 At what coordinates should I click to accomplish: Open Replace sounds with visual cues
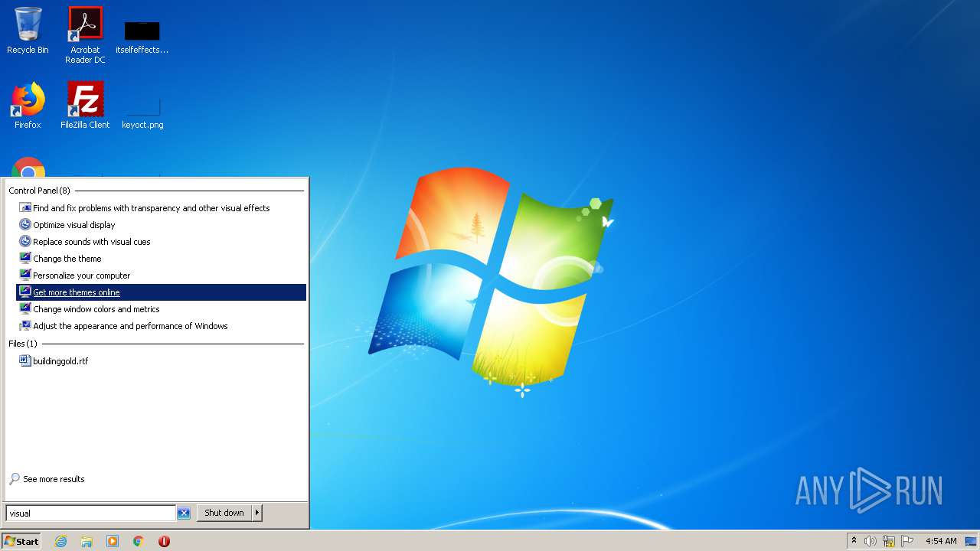coord(162,242)
